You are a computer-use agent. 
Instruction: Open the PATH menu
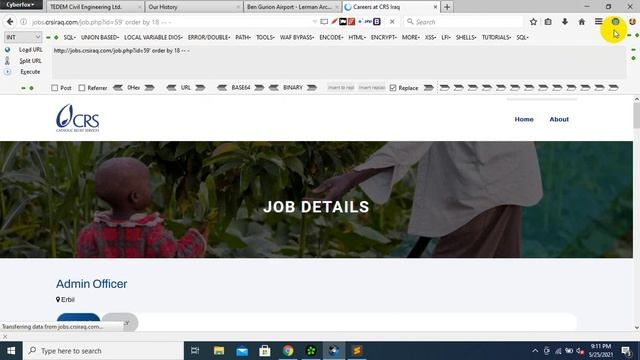243,37
